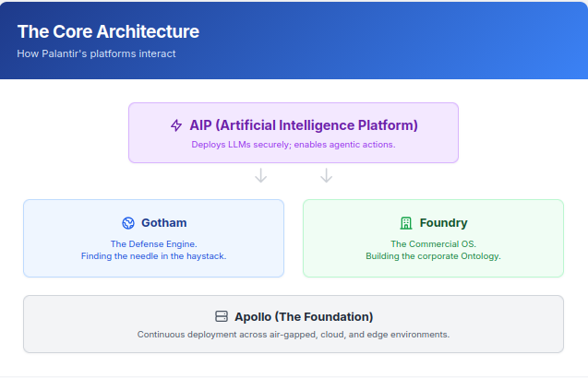Click 'The Commercial OS.' line in Foundry card
The image size is (588, 378).
click(x=434, y=244)
